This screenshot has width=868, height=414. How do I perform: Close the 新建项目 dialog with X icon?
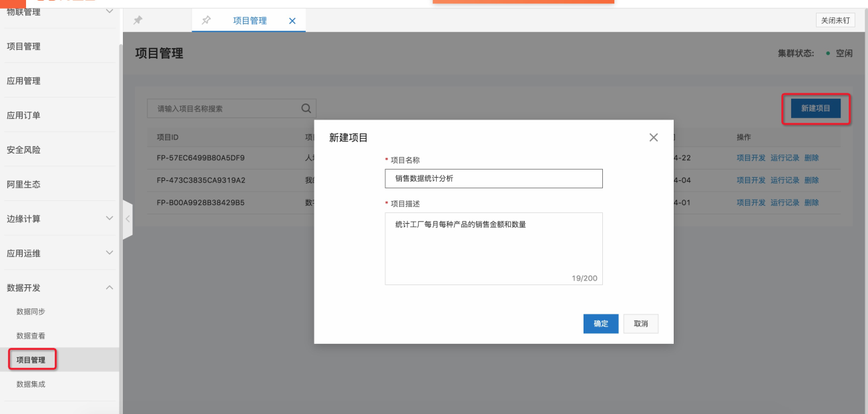click(654, 138)
